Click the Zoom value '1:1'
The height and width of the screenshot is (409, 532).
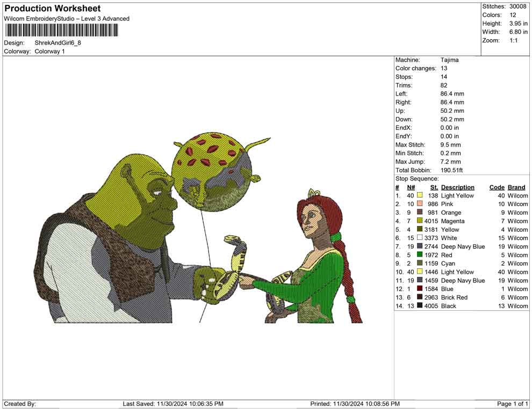(513, 40)
